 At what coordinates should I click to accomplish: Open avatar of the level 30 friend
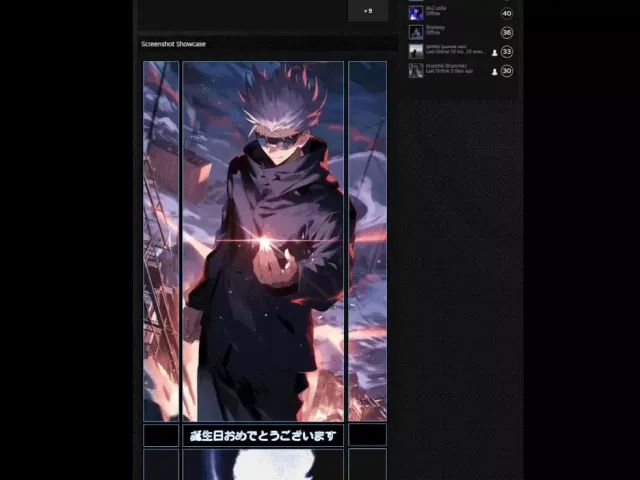[416, 71]
